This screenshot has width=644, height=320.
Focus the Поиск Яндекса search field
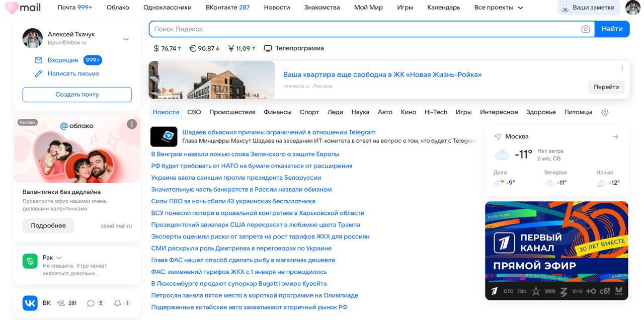pyautogui.click(x=362, y=29)
